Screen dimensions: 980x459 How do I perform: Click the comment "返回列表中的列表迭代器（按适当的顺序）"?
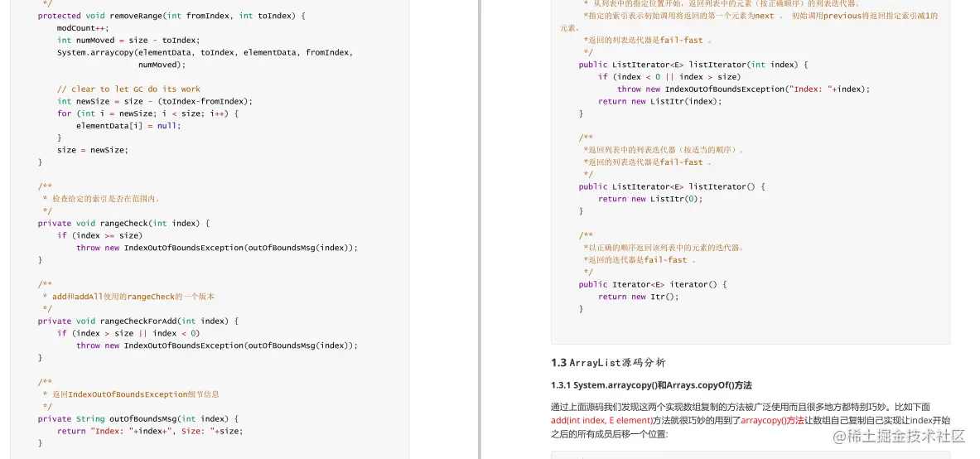pyautogui.click(x=664, y=150)
